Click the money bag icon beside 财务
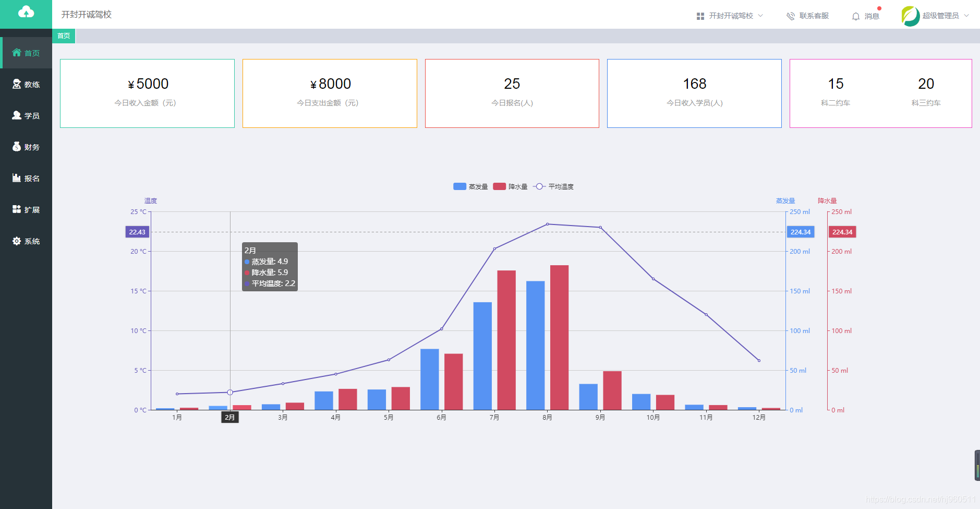Image resolution: width=980 pixels, height=509 pixels. pyautogui.click(x=17, y=146)
